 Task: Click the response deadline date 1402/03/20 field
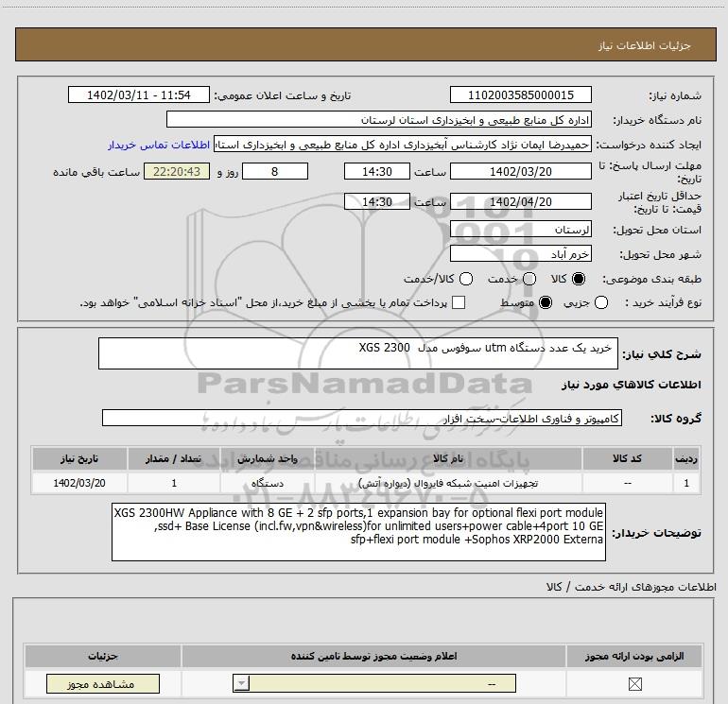click(x=520, y=172)
